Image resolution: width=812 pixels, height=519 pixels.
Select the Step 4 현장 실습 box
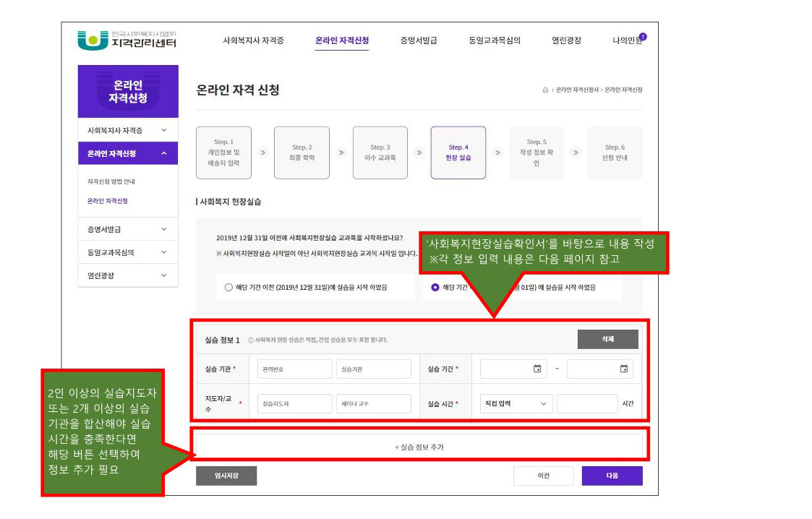tap(458, 153)
